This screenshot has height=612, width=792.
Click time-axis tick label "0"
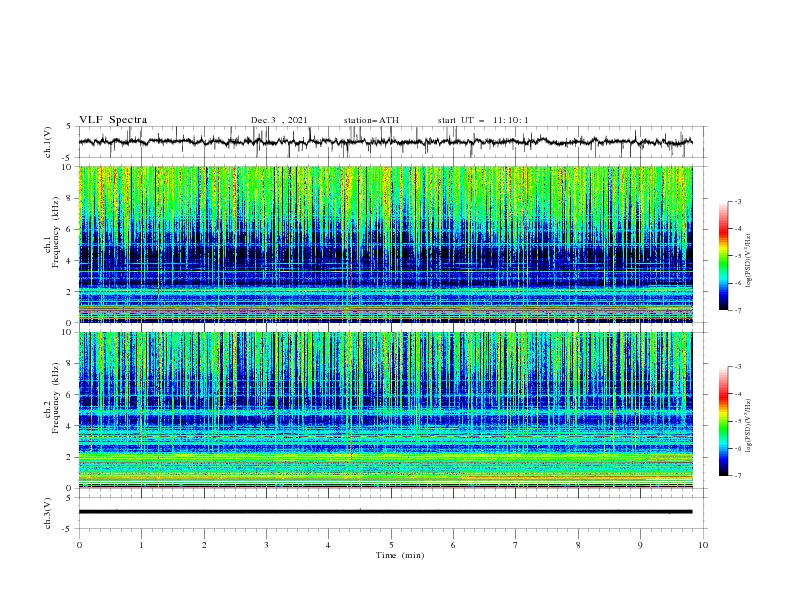79,545
